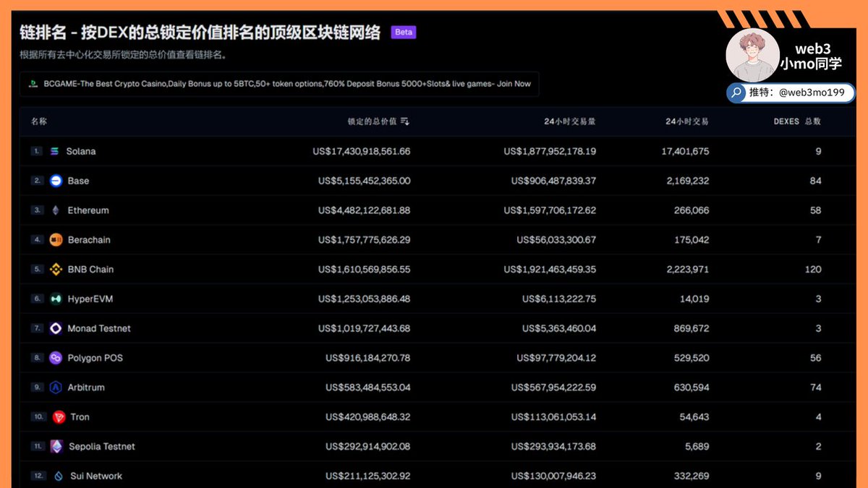Click BNB Chain DEX count 120
The height and width of the screenshot is (488, 868).
pyautogui.click(x=813, y=269)
